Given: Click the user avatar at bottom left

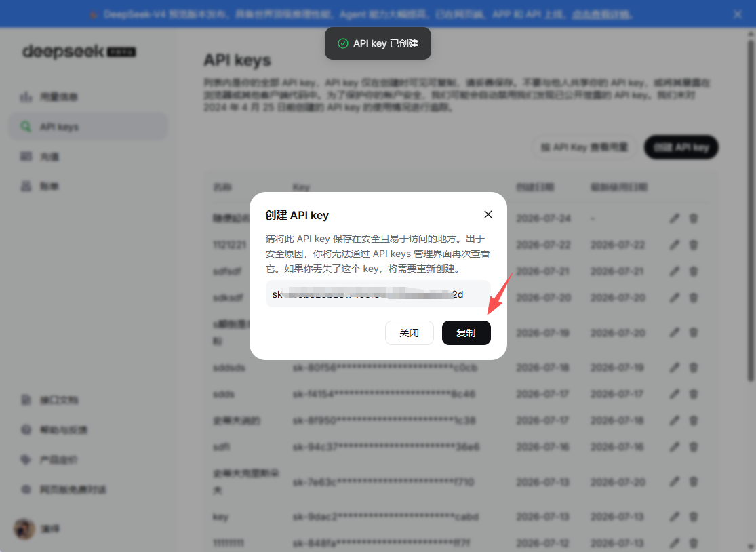Looking at the screenshot, I should tap(24, 529).
